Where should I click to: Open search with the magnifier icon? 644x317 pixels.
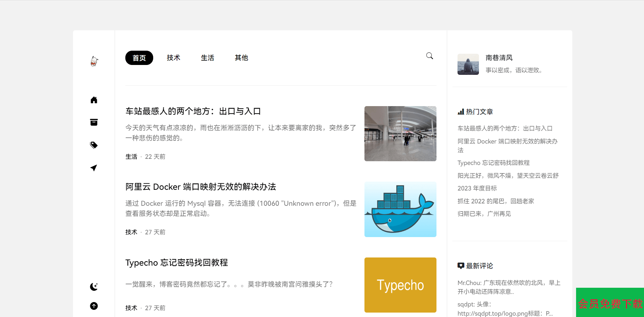[x=430, y=56]
